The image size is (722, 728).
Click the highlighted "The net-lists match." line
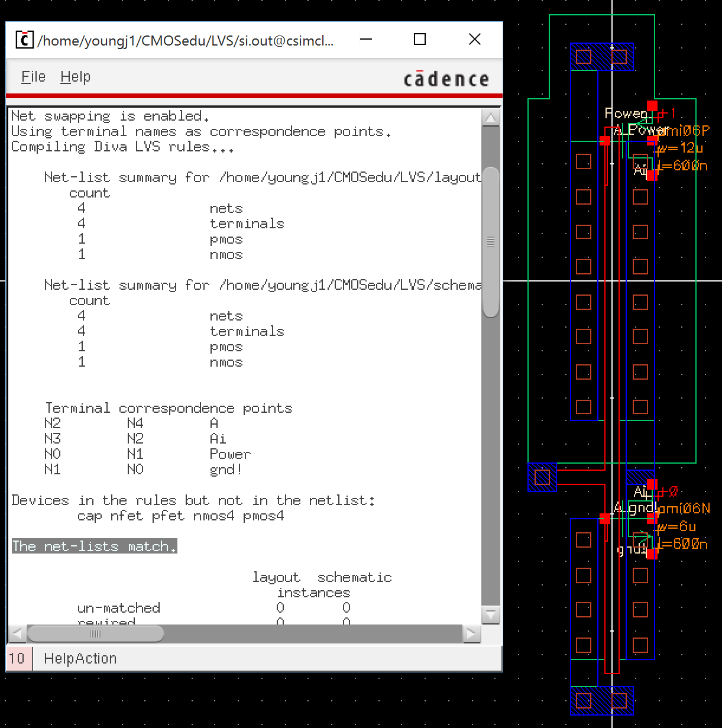tap(95, 546)
